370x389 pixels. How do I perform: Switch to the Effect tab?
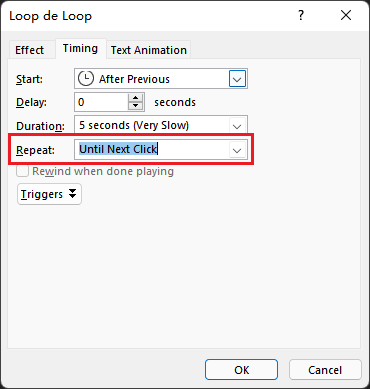(x=29, y=50)
